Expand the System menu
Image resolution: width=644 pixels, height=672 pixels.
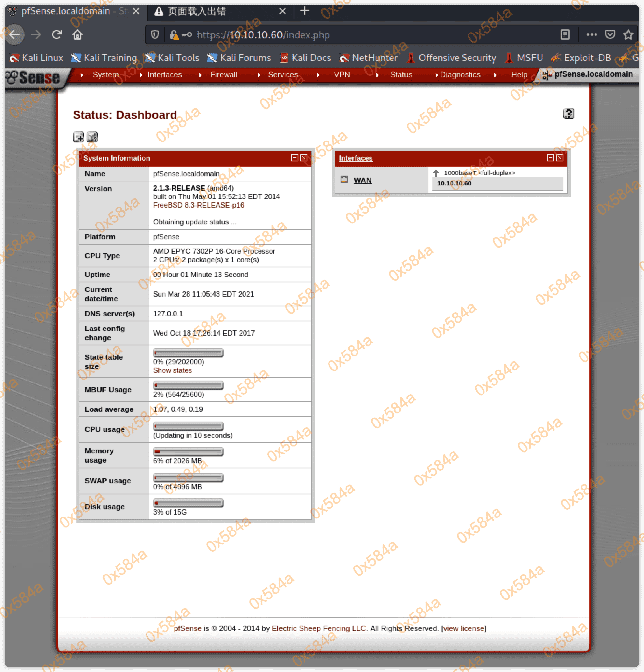[105, 75]
